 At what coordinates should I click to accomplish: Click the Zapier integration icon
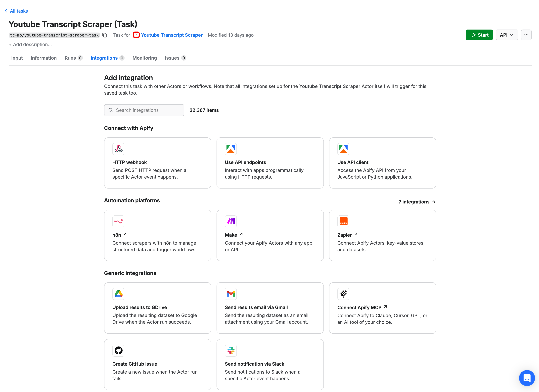pyautogui.click(x=343, y=221)
